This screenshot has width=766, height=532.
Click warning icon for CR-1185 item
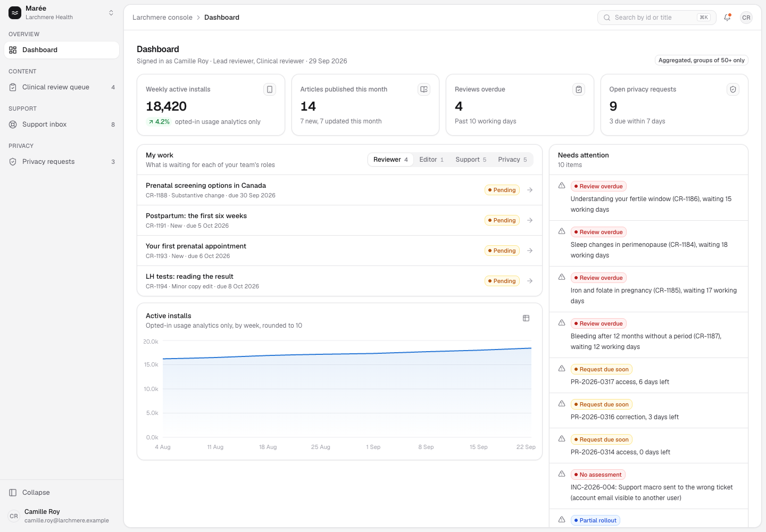tap(562, 277)
